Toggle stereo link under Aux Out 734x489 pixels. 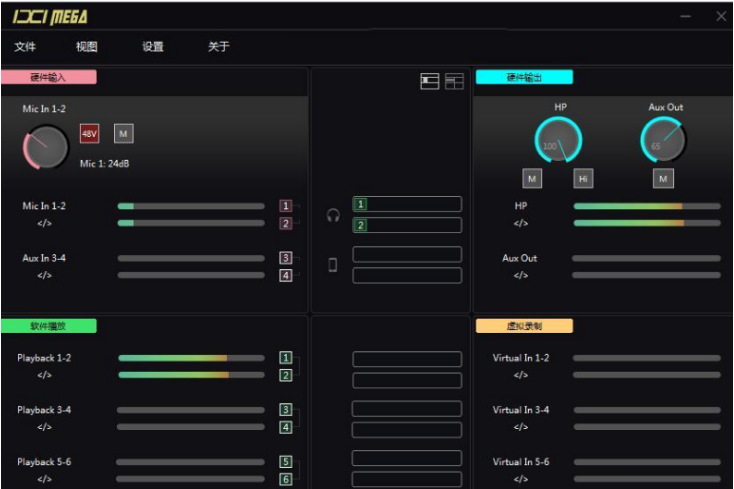[521, 275]
